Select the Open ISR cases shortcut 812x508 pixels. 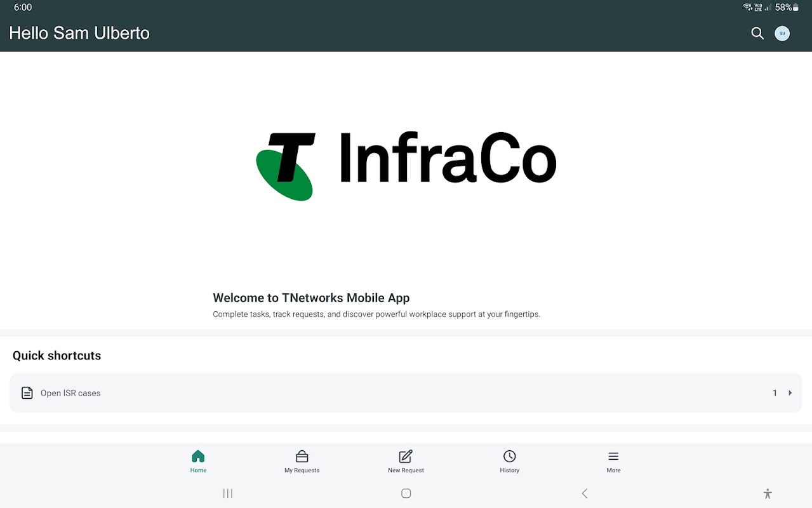click(406, 393)
